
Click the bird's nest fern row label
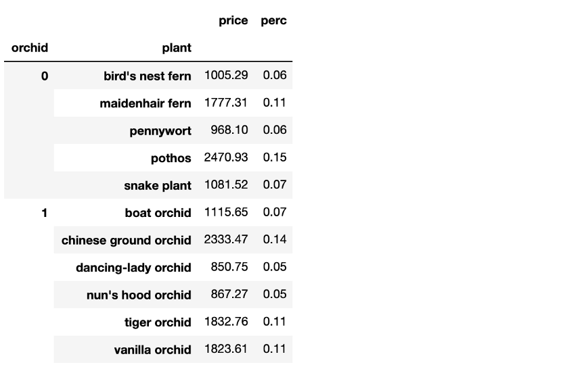(147, 76)
